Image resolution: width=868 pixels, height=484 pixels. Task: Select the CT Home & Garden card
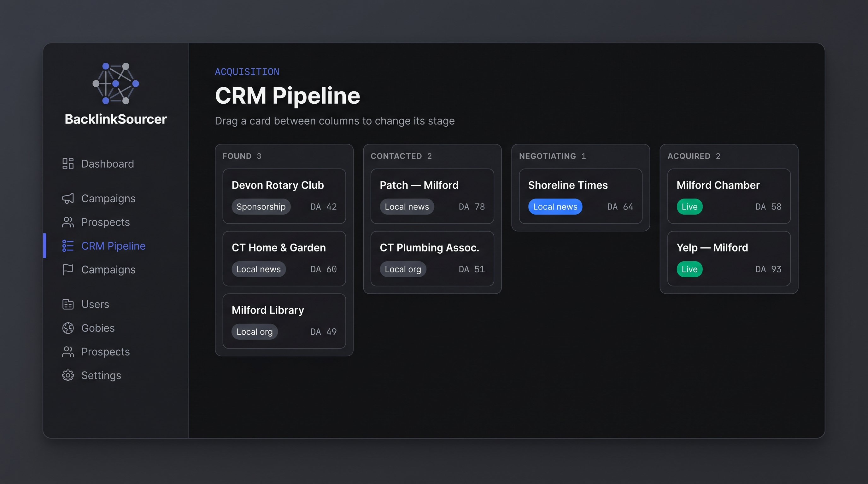[x=284, y=258]
